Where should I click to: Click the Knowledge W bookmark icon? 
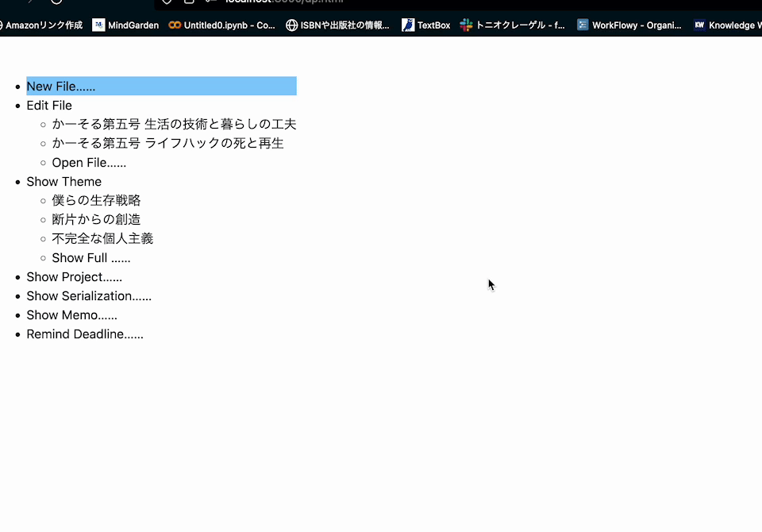[x=698, y=25]
